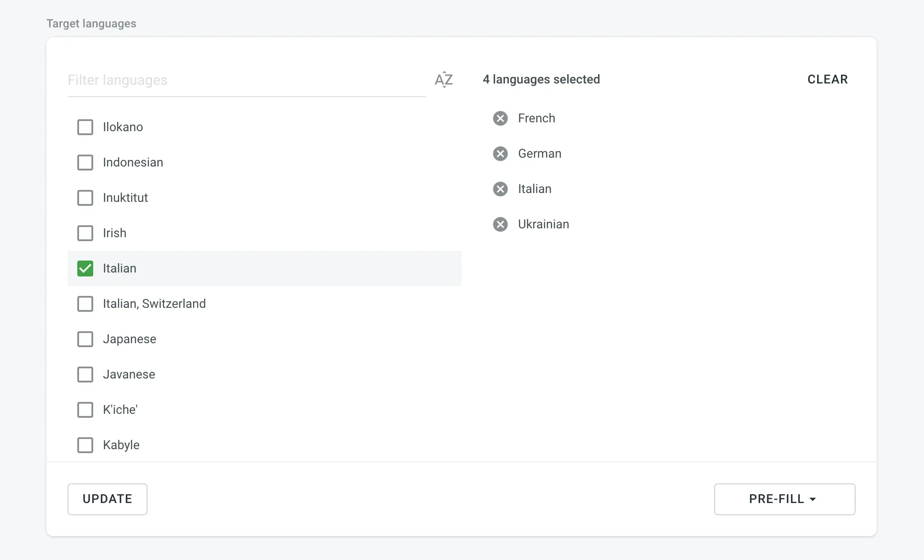Remove Italian from selected languages
Image resolution: width=924 pixels, height=560 pixels.
(x=500, y=189)
